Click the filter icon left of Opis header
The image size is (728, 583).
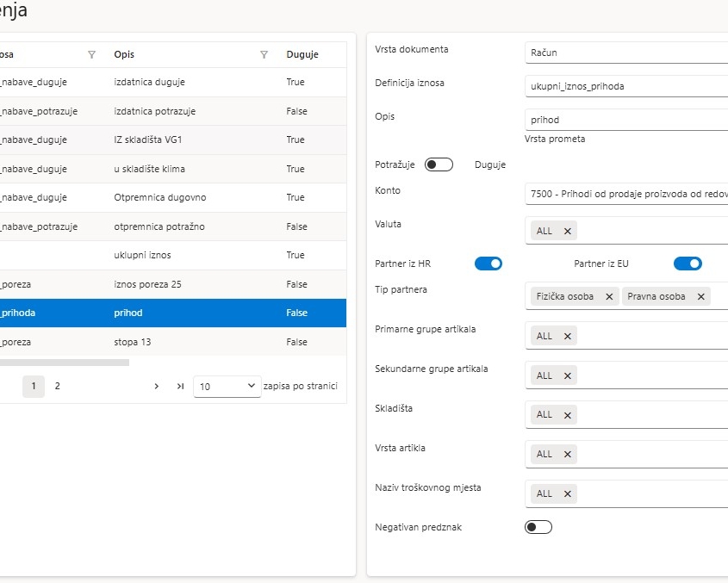pos(92,54)
